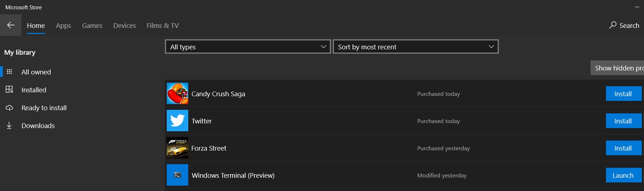Select Ready to install in sidebar

click(44, 108)
